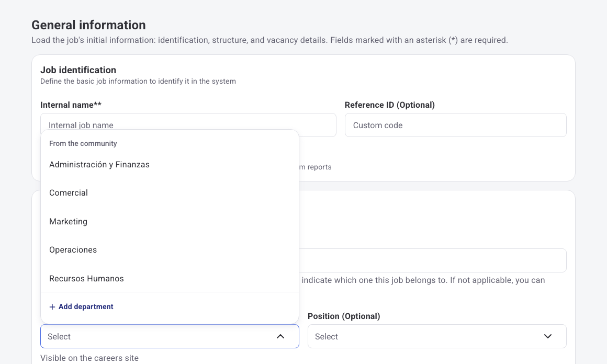Click the empty field above the hint text
This screenshot has width=607, height=364.
click(x=433, y=260)
